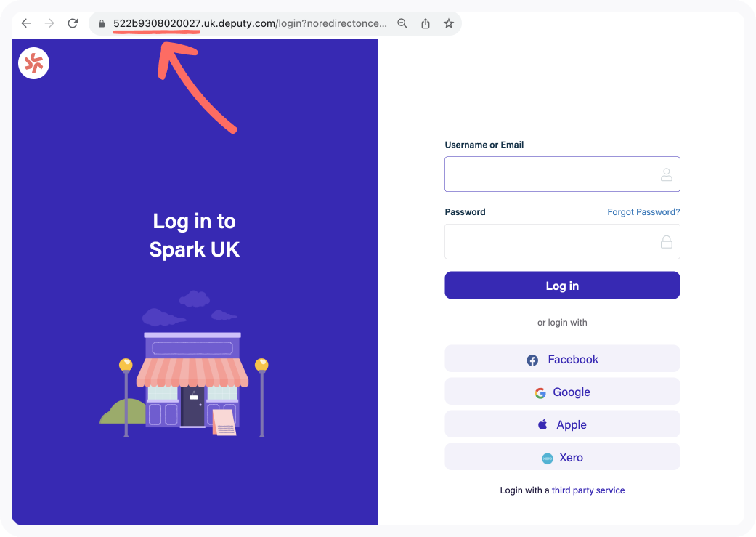The width and height of the screenshot is (756, 537).
Task: Click the user icon in the Username field
Action: 667,174
